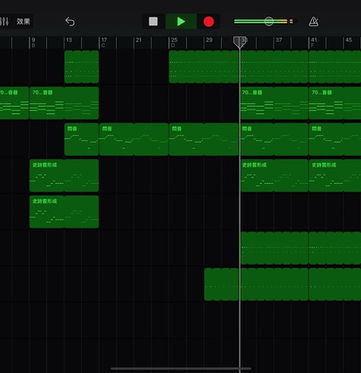The width and height of the screenshot is (361, 373).
Task: Select top track region at bars 13–17
Action: click(x=82, y=67)
